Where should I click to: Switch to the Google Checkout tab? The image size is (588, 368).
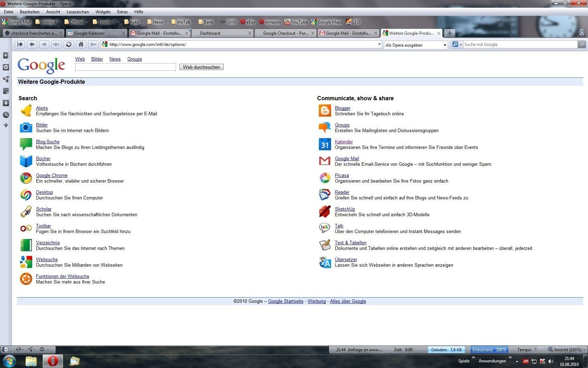(285, 33)
